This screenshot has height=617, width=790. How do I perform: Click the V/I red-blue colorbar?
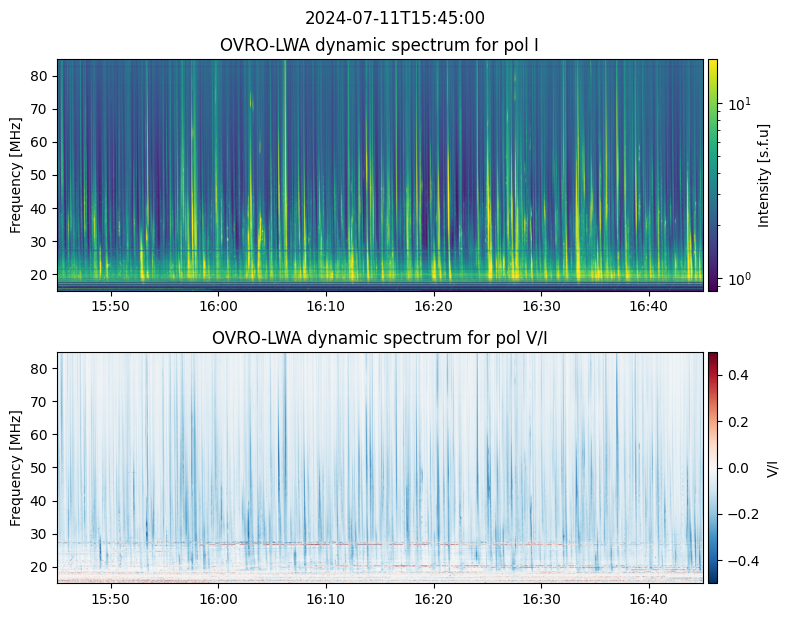coord(713,467)
